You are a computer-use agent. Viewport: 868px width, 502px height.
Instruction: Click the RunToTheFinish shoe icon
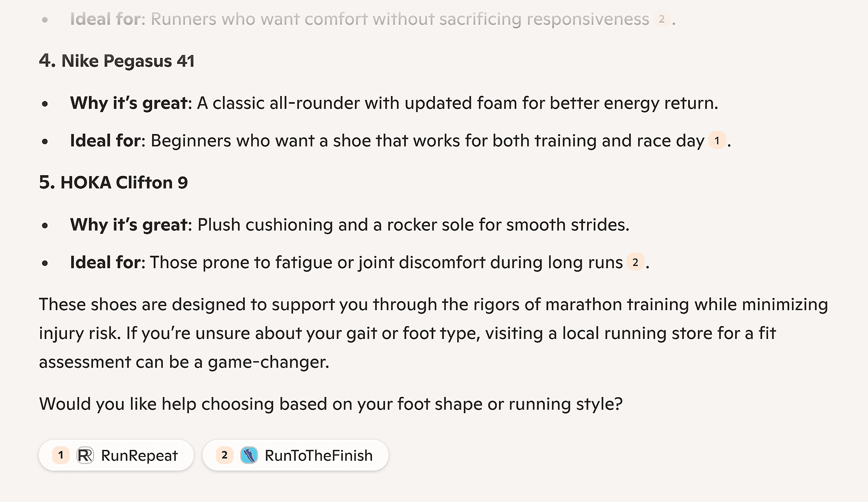point(249,455)
